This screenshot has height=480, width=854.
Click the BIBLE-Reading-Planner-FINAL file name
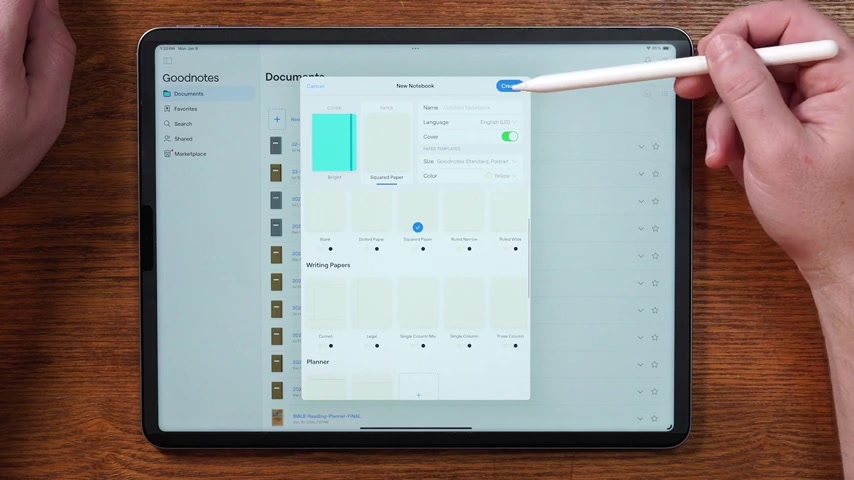click(x=327, y=416)
